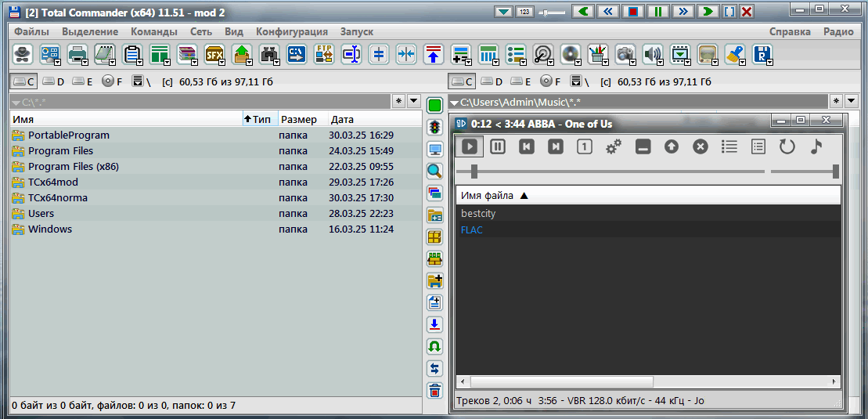868x419 pixels.
Task: Select drive D in left panel
Action: pos(54,81)
